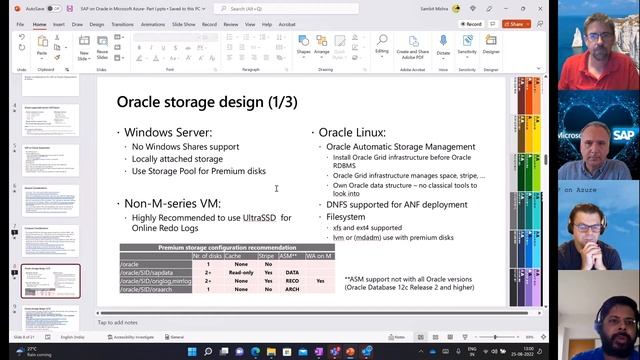640x360 pixels.
Task: Switch to Reading view icon
Action: (x=450, y=337)
